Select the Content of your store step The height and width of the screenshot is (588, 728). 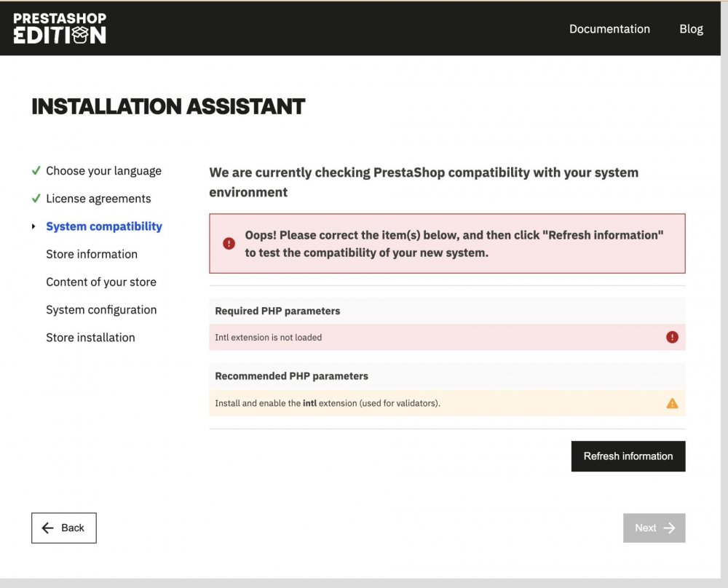click(101, 282)
